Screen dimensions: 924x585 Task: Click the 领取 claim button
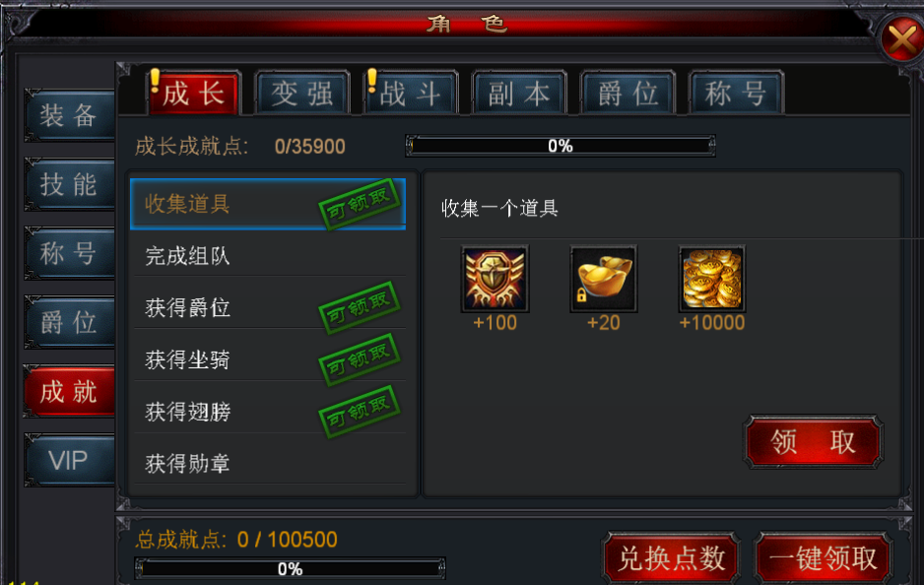click(813, 442)
